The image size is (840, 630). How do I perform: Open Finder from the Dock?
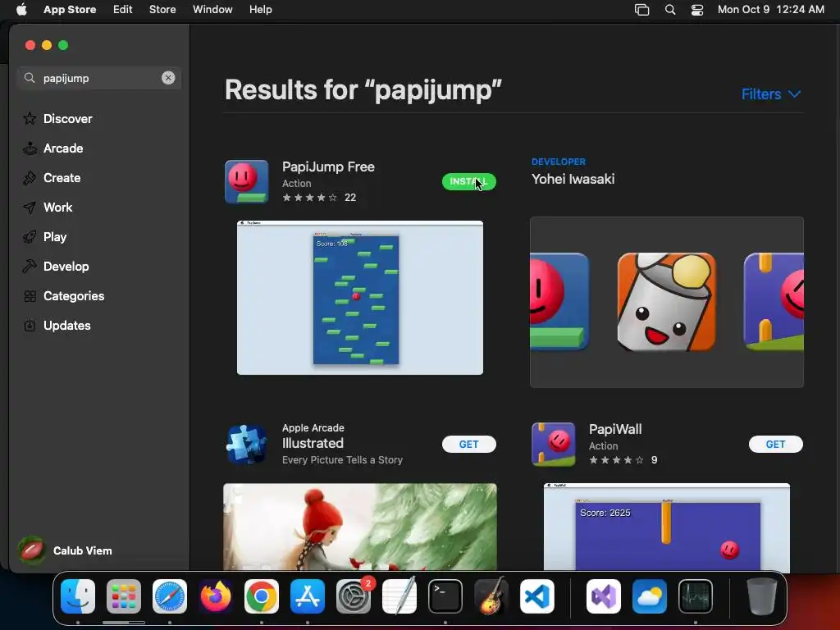click(x=78, y=596)
